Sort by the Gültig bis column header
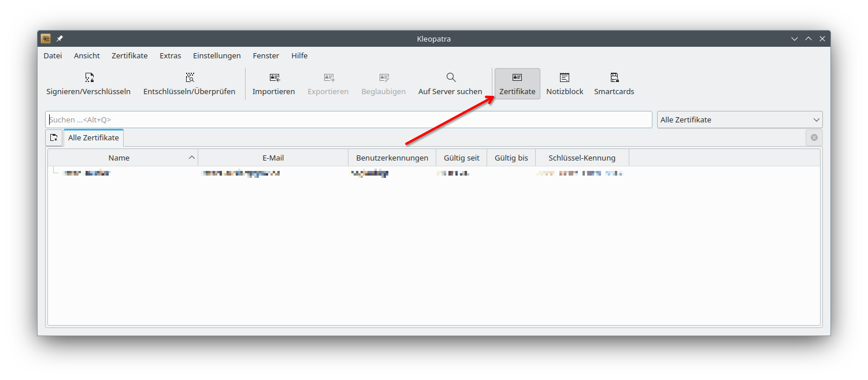Screen dimensions: 868x380 click(x=511, y=158)
